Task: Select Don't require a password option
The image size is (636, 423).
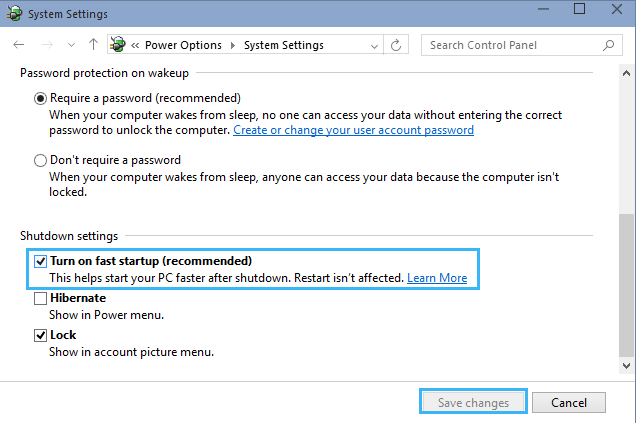Action: click(40, 160)
